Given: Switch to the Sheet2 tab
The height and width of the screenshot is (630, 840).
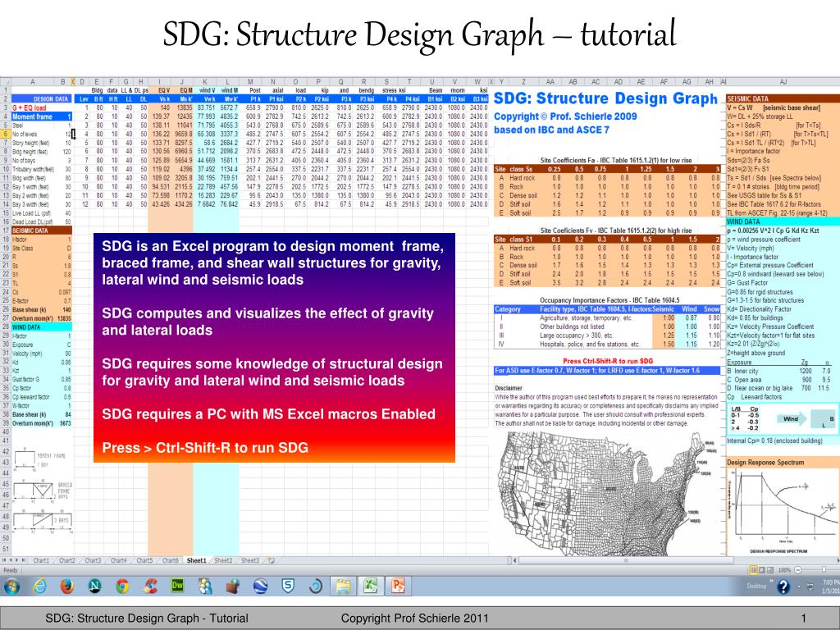Looking at the screenshot, I should pyautogui.click(x=223, y=560).
